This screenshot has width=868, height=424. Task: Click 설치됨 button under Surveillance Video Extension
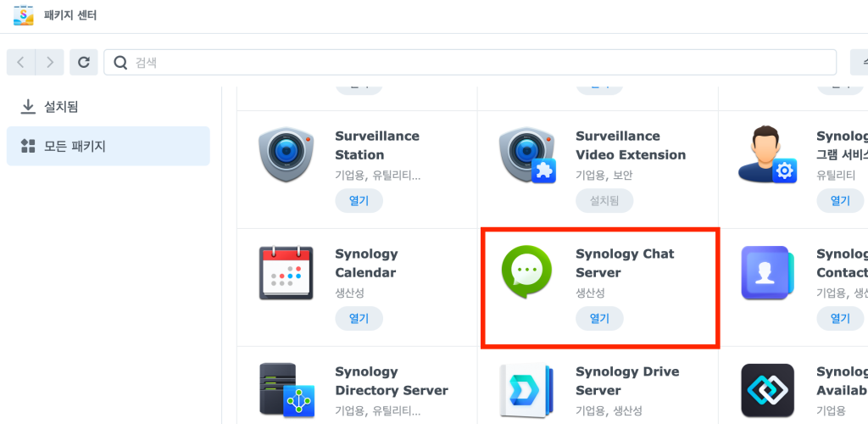(x=604, y=200)
